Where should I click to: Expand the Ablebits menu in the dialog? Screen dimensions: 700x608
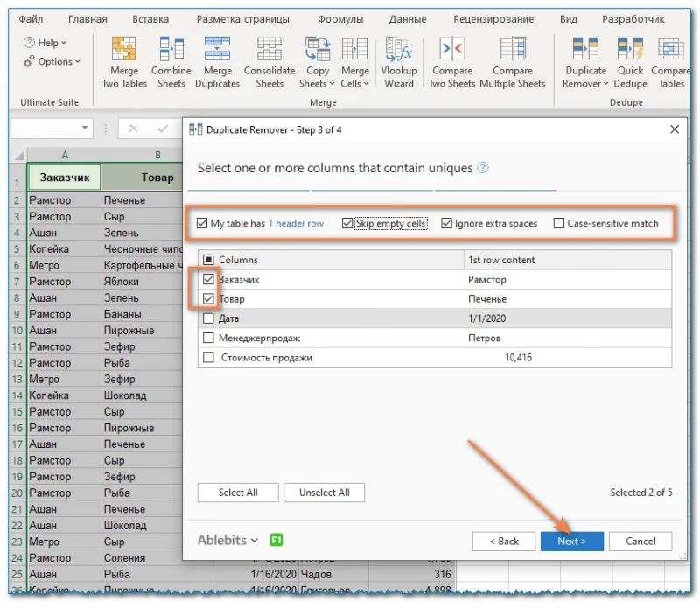[x=226, y=541]
